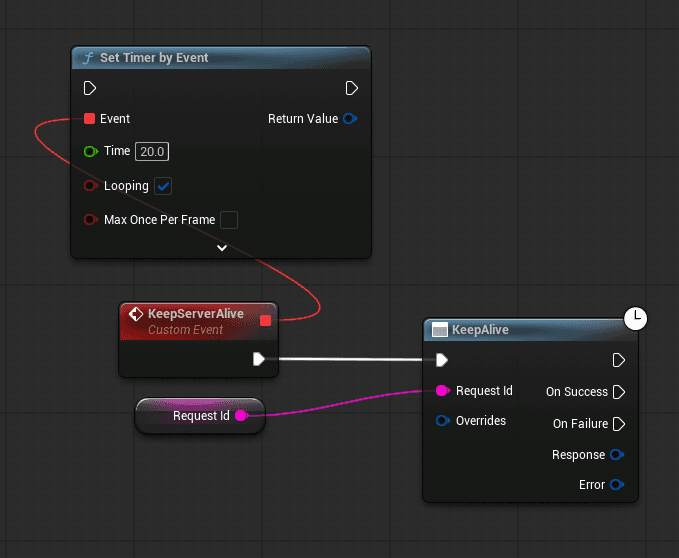This screenshot has width=679, height=558.
Task: Click the Looping boolean input pin
Action: point(91,186)
